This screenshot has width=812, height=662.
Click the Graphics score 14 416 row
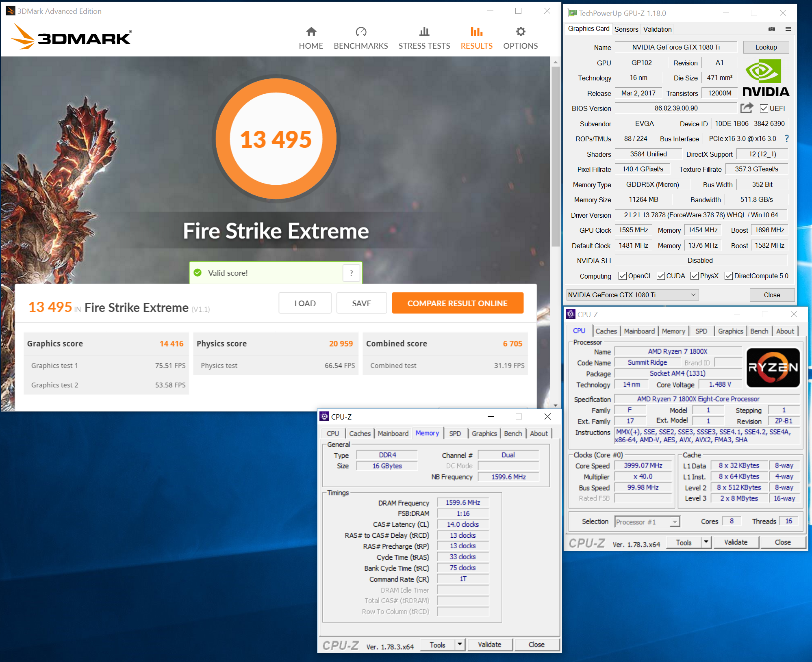(x=106, y=344)
